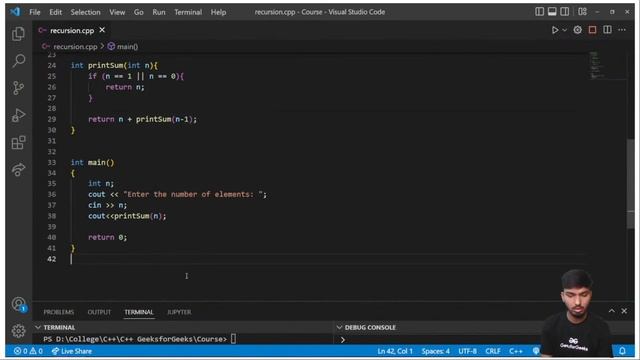Image resolution: width=640 pixels, height=360 pixels.
Task: Click Live Share in the status bar
Action: click(x=72, y=351)
